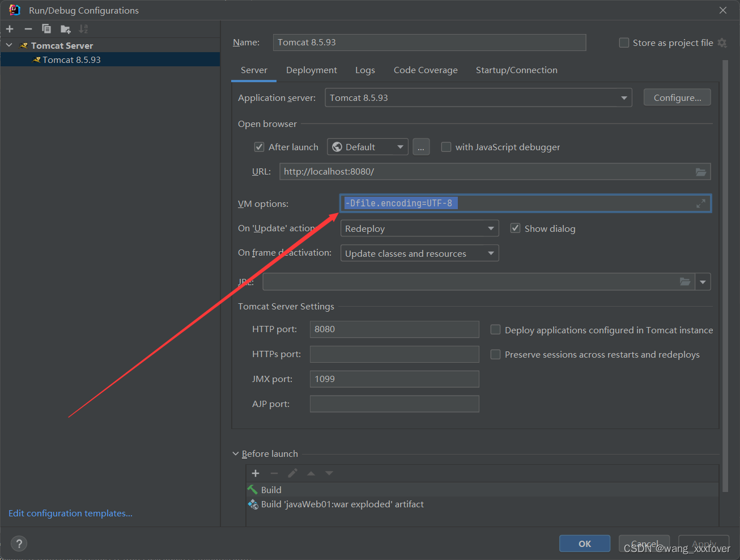Click the JMX port field
The image size is (740, 560).
tap(394, 379)
